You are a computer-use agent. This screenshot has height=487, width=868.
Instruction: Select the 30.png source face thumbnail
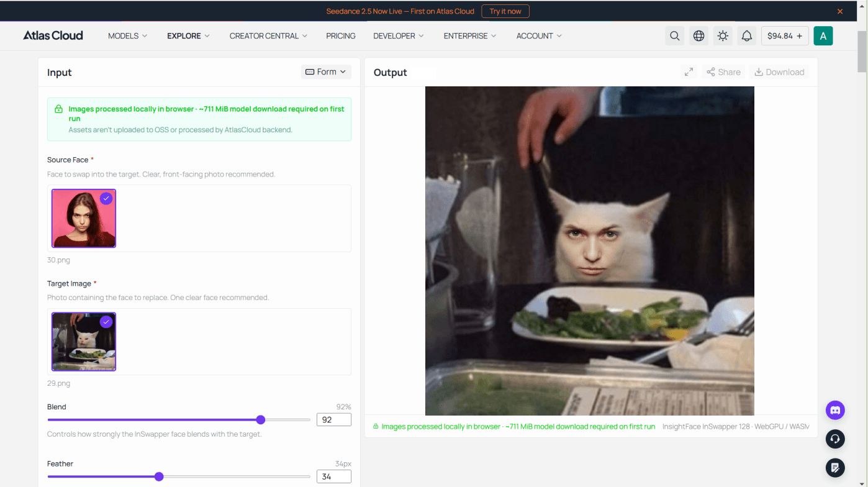tap(84, 219)
